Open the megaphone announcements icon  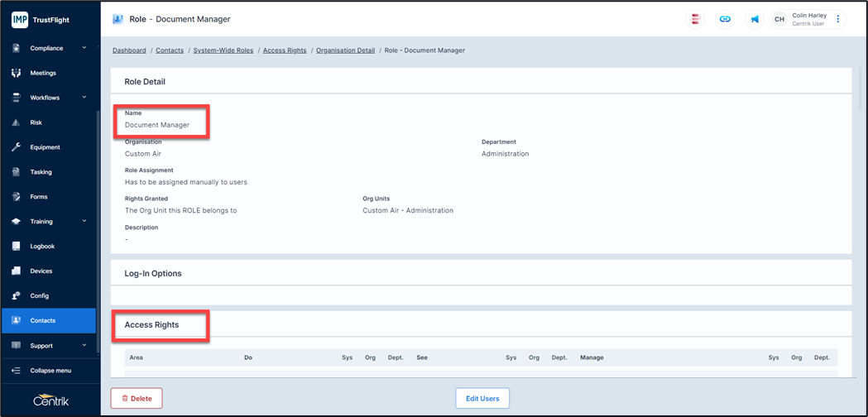click(755, 19)
